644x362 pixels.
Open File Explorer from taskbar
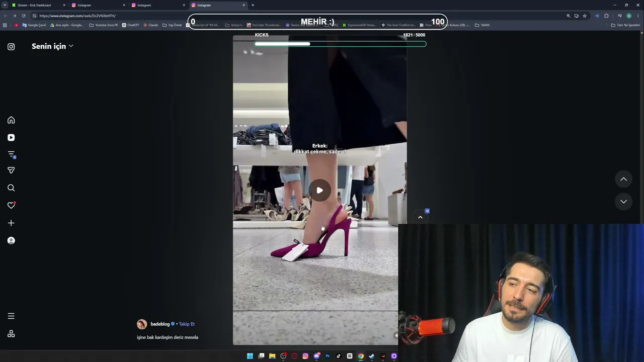(x=272, y=356)
